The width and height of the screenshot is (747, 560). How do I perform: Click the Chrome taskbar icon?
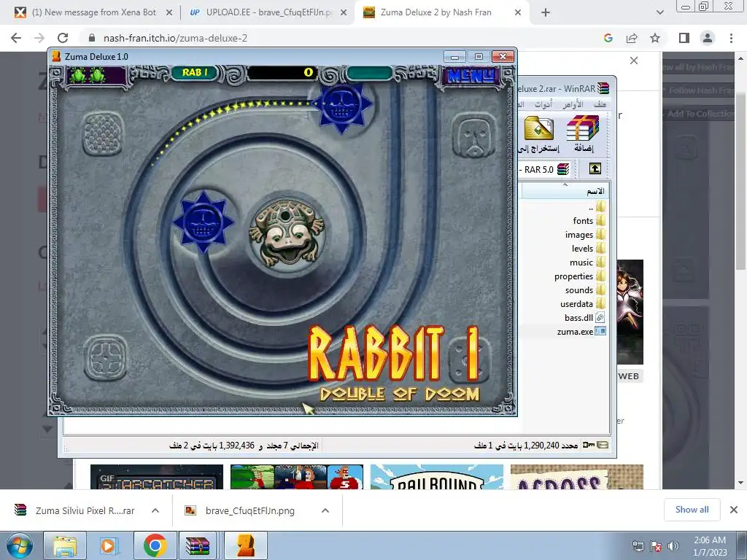155,545
